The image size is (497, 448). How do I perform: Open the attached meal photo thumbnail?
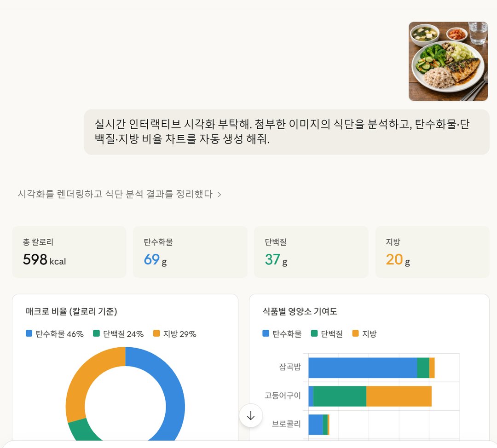tap(448, 62)
